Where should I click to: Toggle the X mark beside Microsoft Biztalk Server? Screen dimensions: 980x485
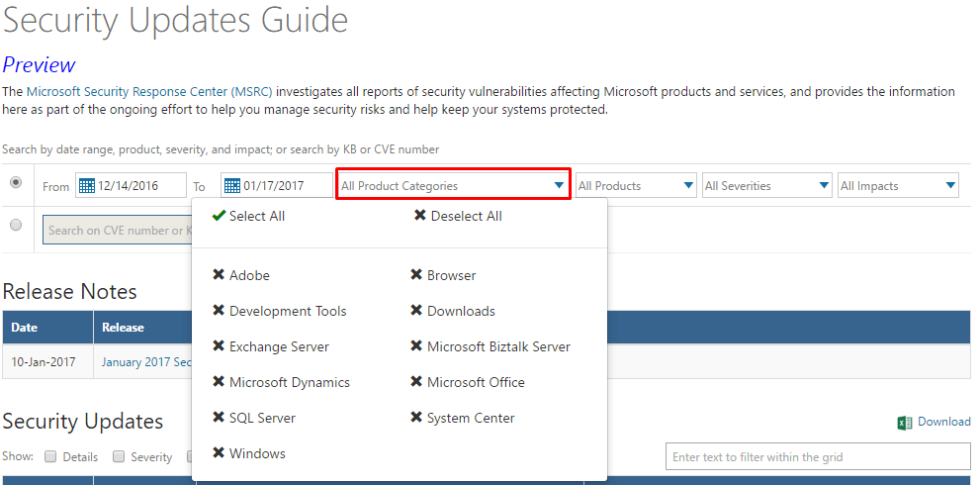click(416, 346)
